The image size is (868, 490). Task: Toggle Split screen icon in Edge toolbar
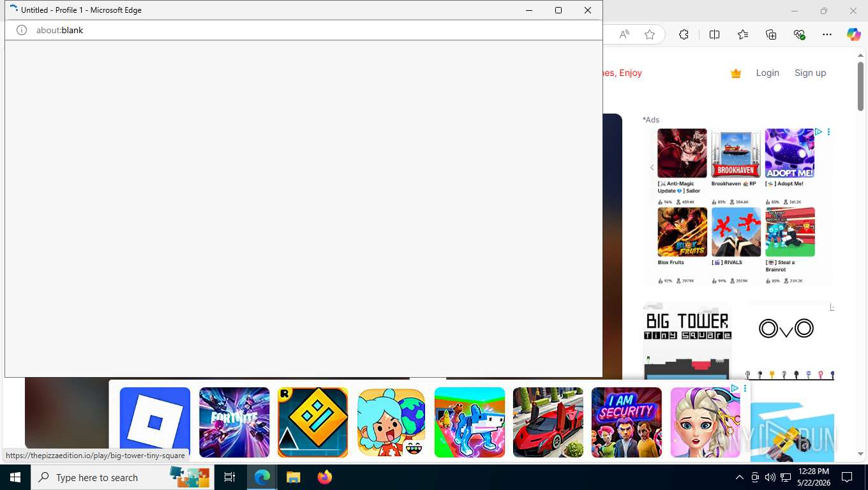pyautogui.click(x=714, y=34)
